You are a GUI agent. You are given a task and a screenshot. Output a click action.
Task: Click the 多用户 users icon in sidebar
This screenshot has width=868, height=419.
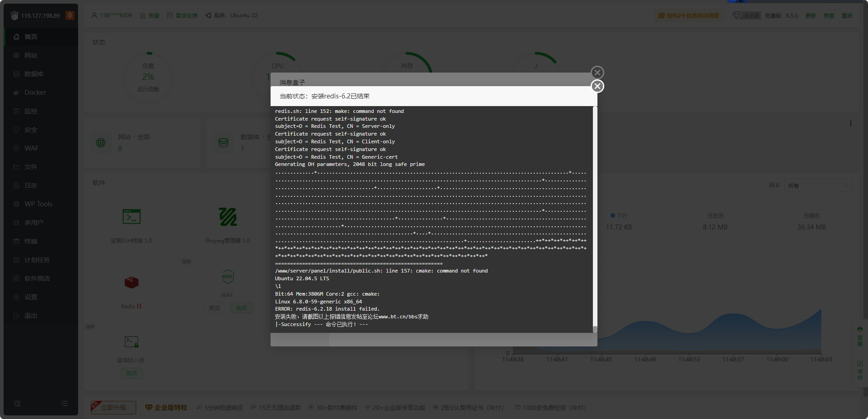point(16,223)
